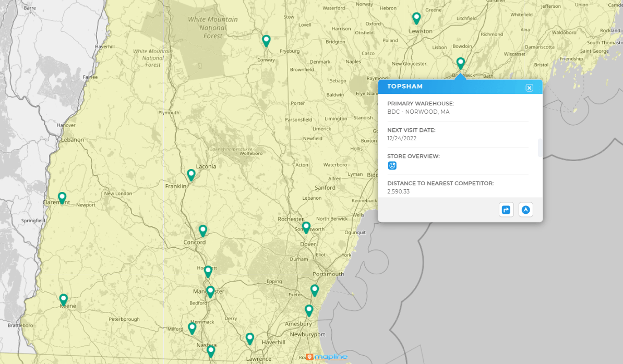Click the share/export icon in the popup

coord(506,209)
